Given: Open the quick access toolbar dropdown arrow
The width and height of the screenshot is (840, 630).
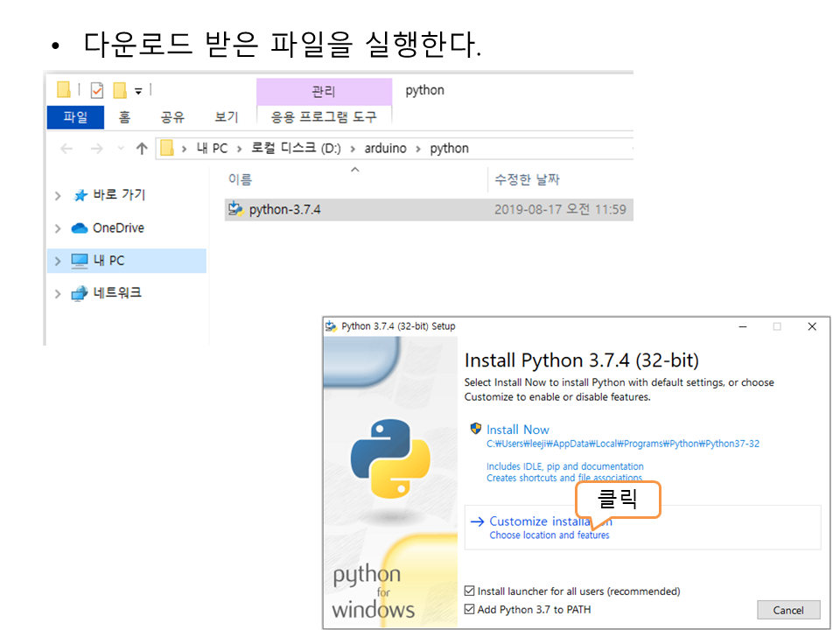Looking at the screenshot, I should tap(138, 91).
